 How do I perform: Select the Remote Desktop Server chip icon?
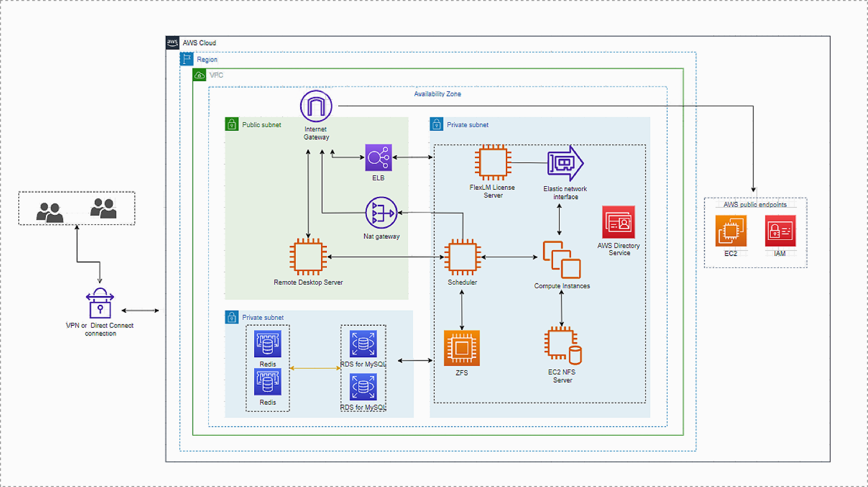point(308,257)
